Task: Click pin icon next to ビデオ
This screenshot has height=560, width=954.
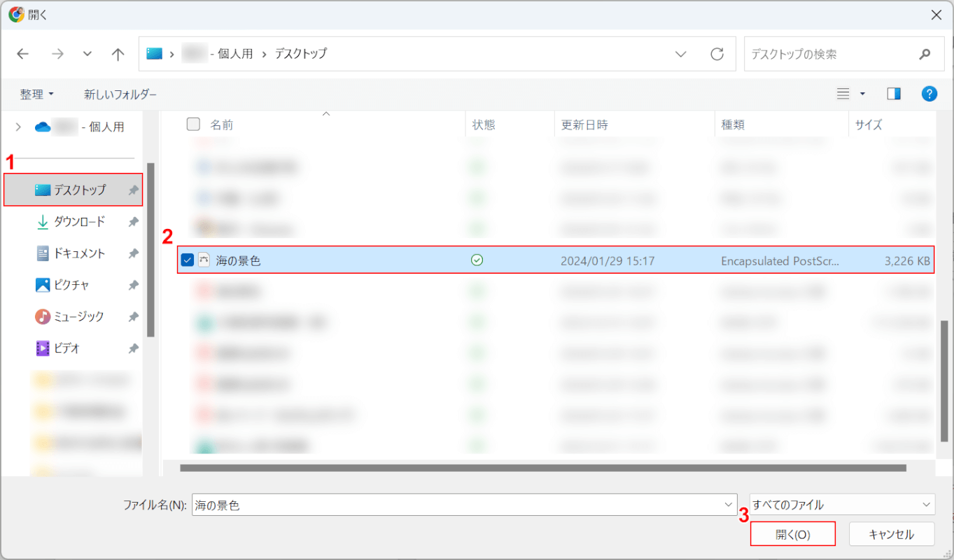Action: 133,348
